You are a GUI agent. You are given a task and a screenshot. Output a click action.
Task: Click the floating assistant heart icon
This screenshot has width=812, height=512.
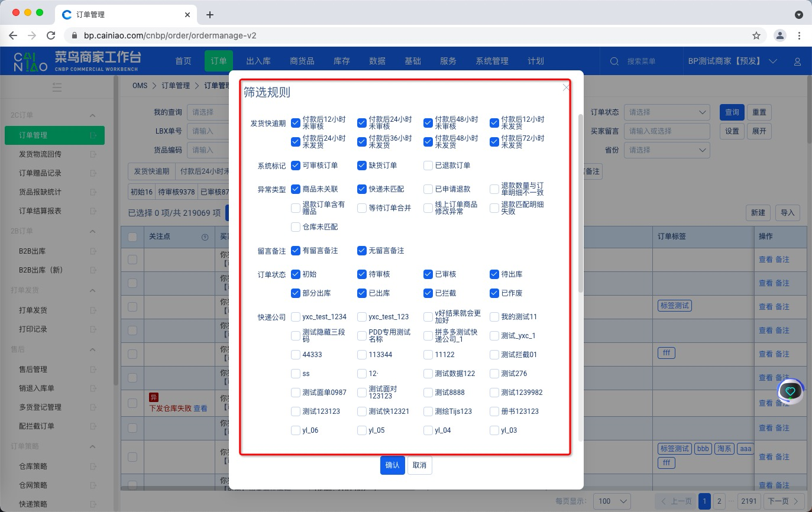pos(791,391)
